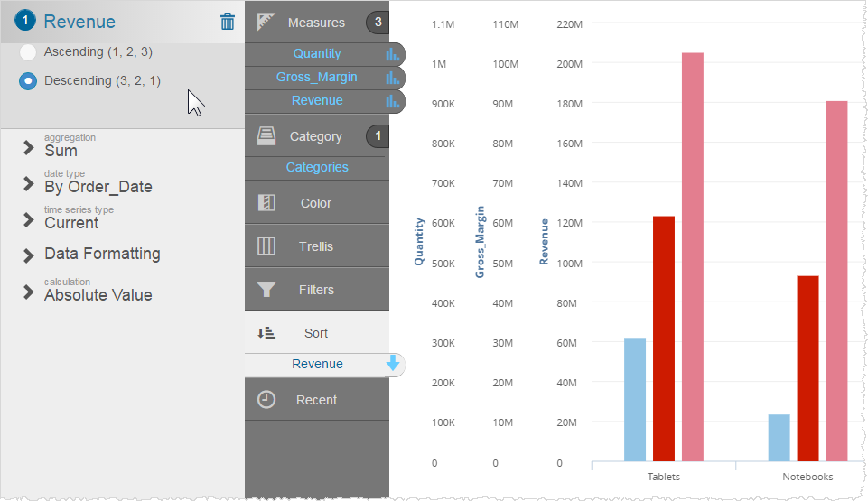Open the Color section

click(316, 203)
